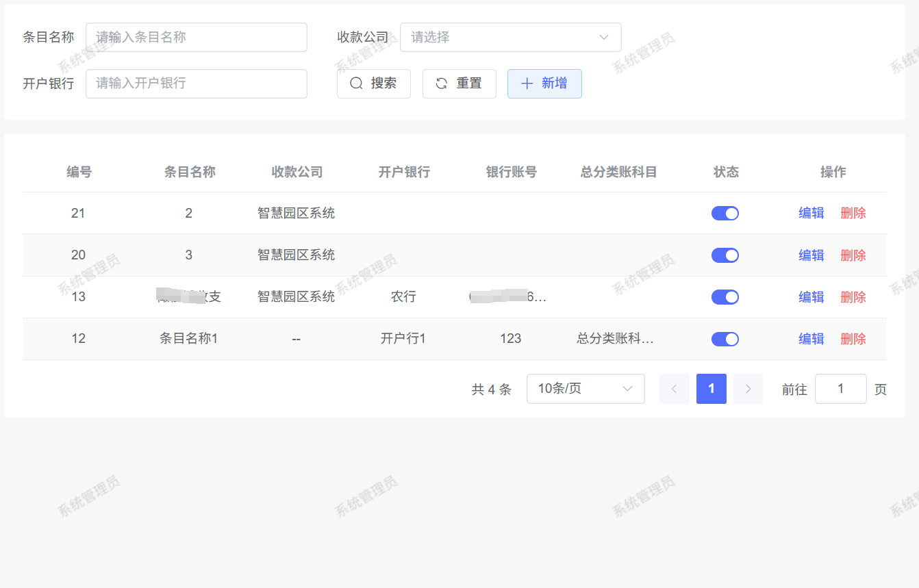Click 删除 link for row 20
The width and height of the screenshot is (919, 588).
(x=853, y=255)
